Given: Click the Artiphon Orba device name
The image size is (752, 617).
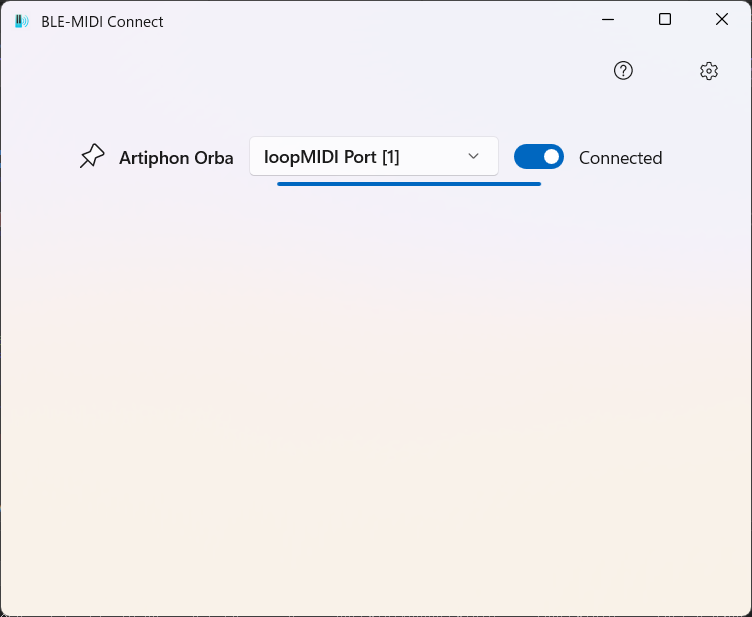Looking at the screenshot, I should coord(176,158).
